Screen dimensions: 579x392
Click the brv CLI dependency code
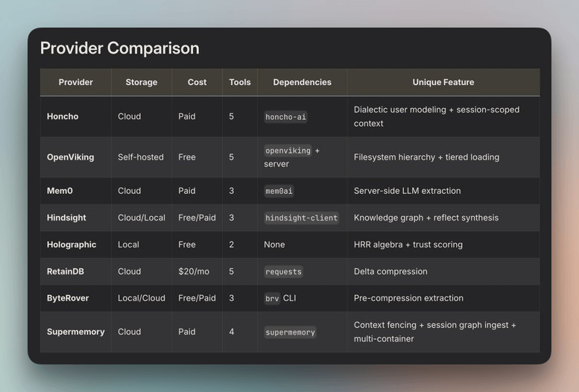pos(280,298)
